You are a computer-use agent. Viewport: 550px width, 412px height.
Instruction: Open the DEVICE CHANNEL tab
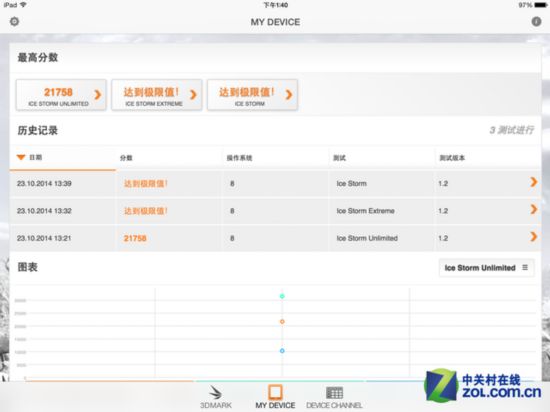(x=334, y=397)
